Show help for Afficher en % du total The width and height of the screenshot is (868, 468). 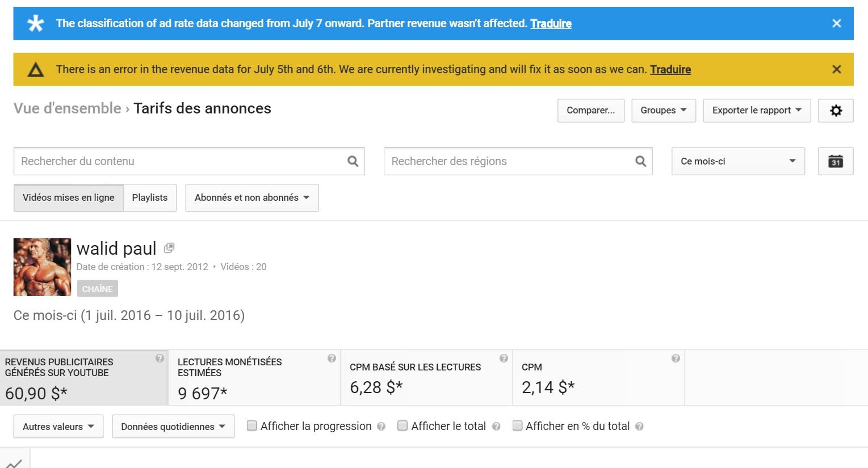639,427
